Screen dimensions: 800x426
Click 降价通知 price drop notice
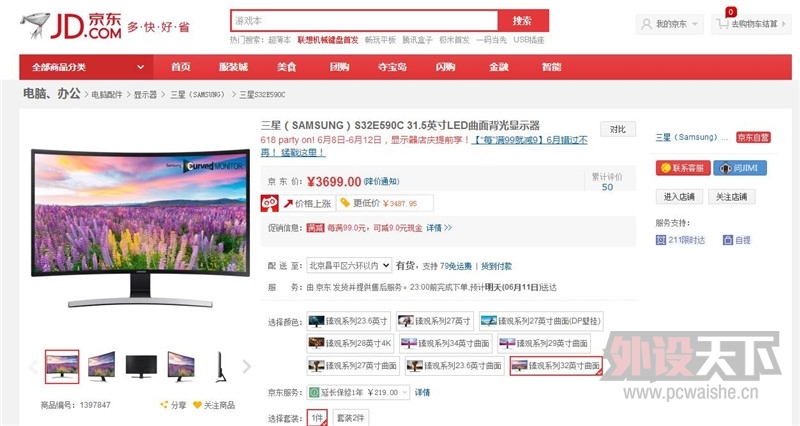(381, 182)
